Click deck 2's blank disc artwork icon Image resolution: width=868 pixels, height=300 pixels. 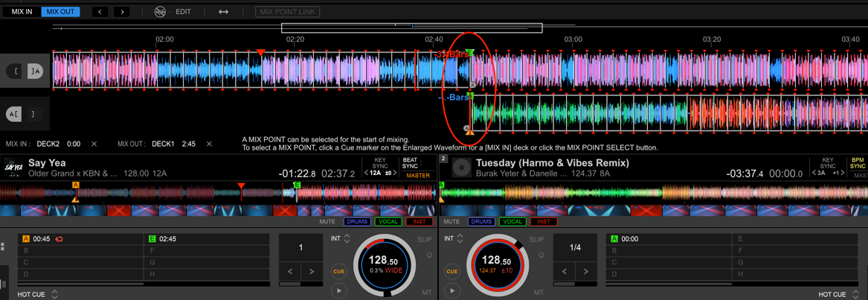(x=461, y=167)
